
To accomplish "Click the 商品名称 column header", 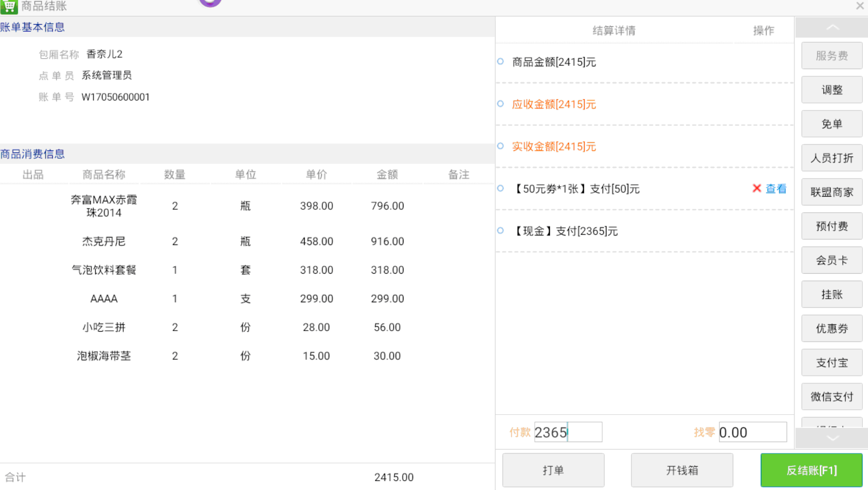I will tap(104, 174).
